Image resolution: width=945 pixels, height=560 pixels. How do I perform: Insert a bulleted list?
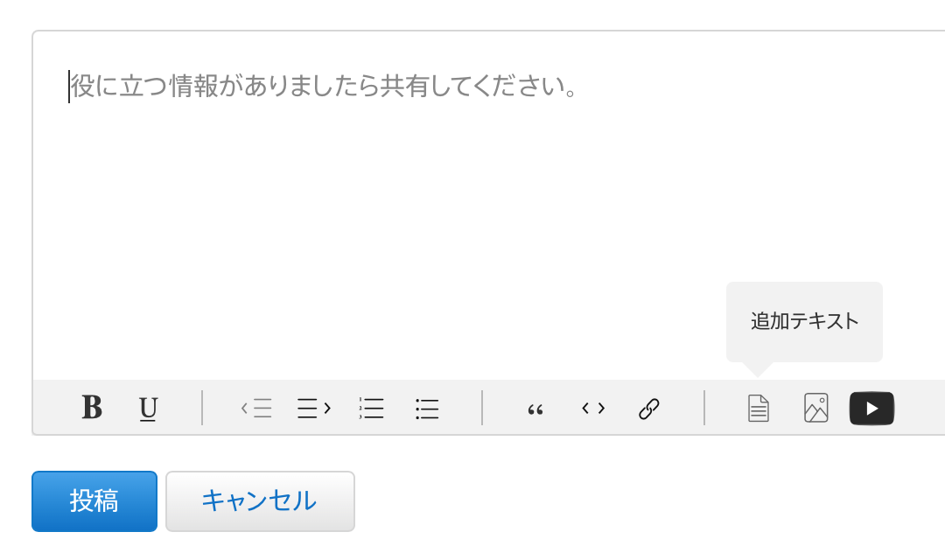[x=427, y=408]
